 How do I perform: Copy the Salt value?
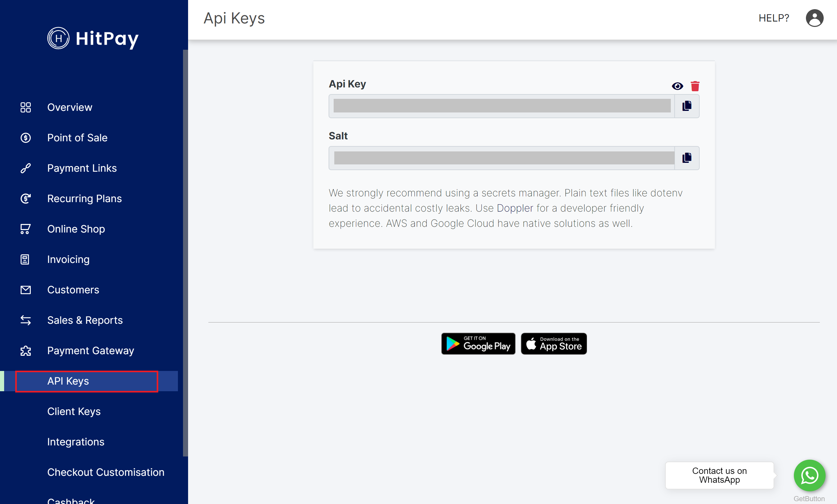pos(687,158)
